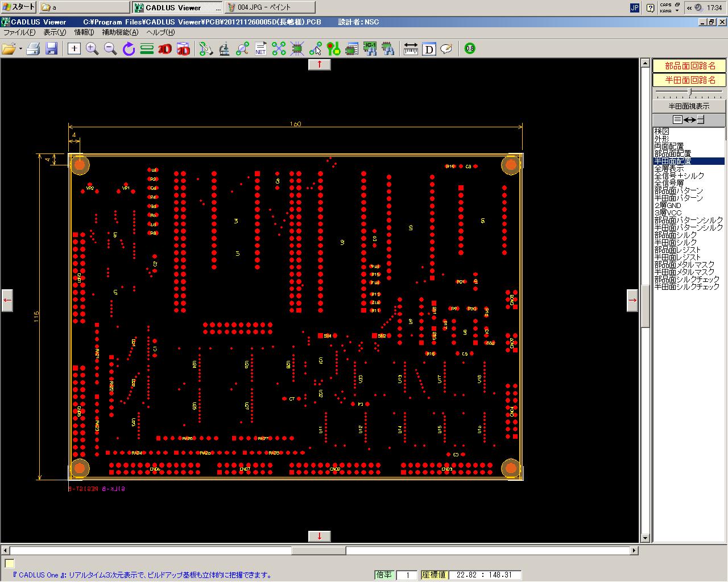Toggle the 半田面回路名 button

689,80
